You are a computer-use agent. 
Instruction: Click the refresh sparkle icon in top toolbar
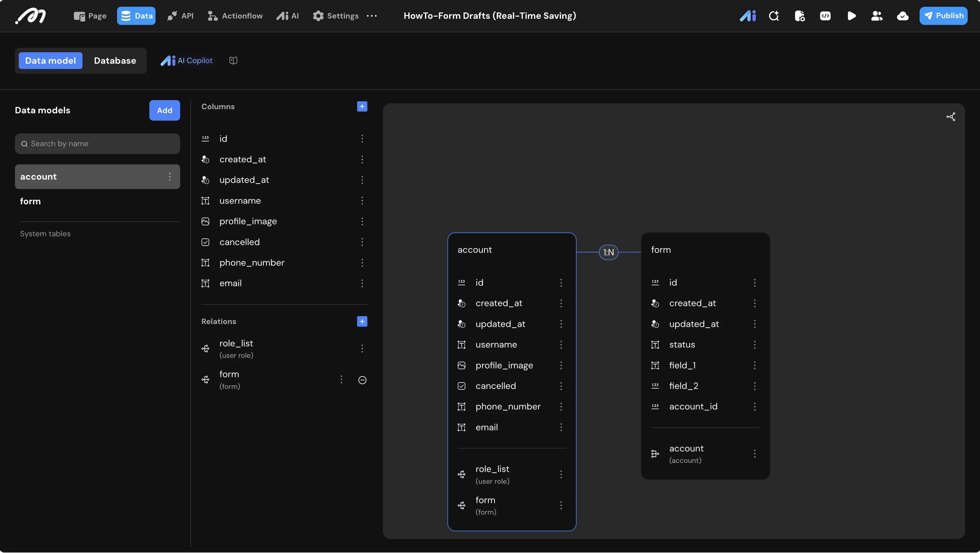click(774, 16)
